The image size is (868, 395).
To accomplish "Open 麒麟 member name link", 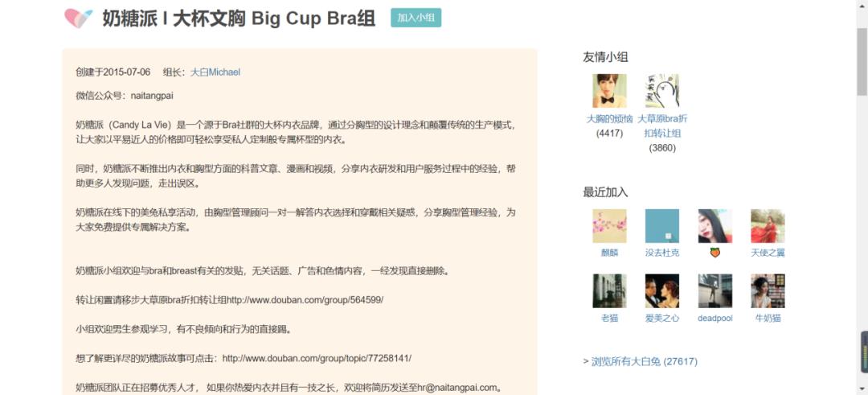I will point(609,253).
